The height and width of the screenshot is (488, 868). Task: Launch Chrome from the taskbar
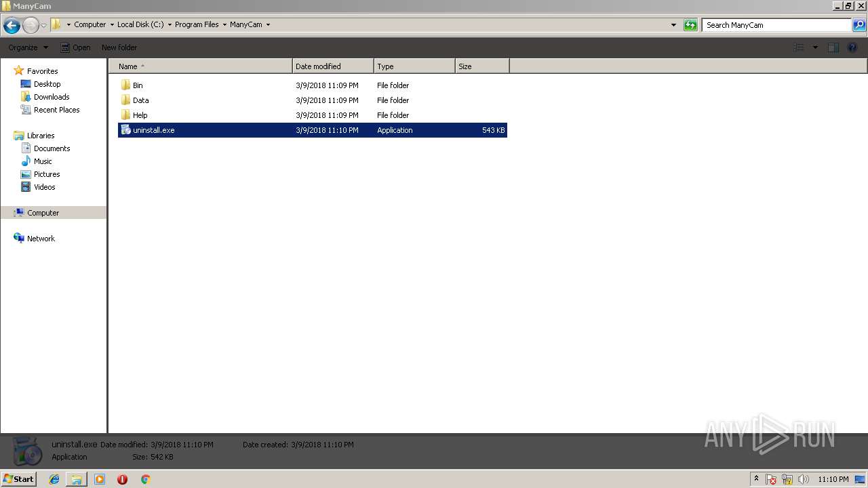145,479
